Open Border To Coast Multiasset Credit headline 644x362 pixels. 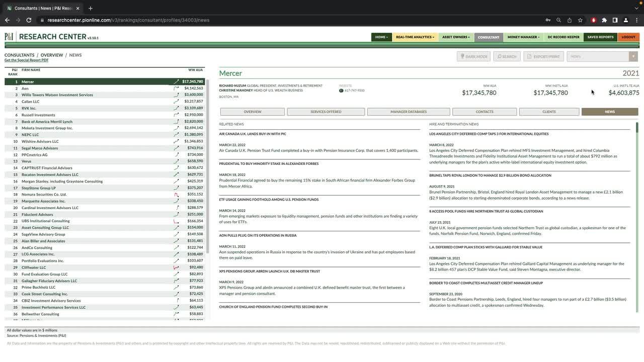coord(486,283)
